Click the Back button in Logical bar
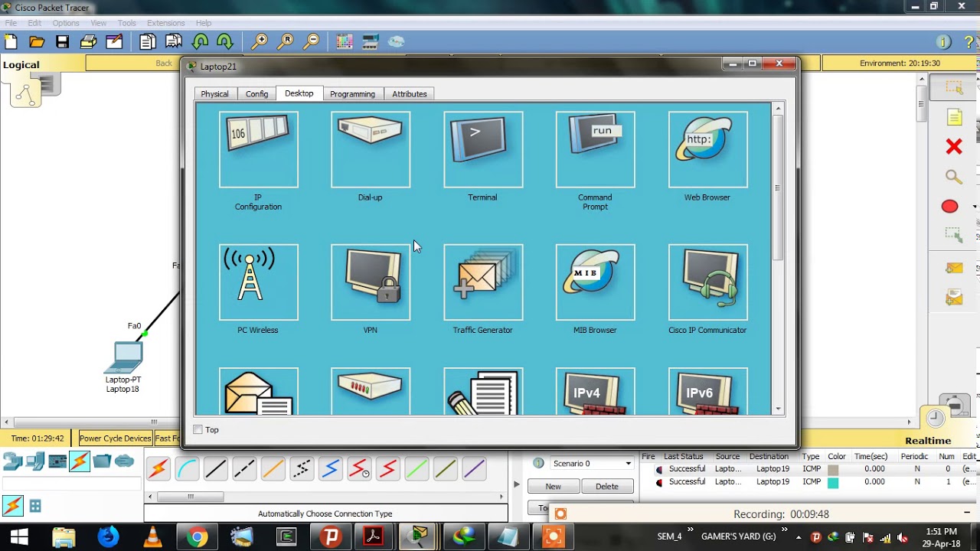This screenshot has height=551, width=980. tap(164, 64)
